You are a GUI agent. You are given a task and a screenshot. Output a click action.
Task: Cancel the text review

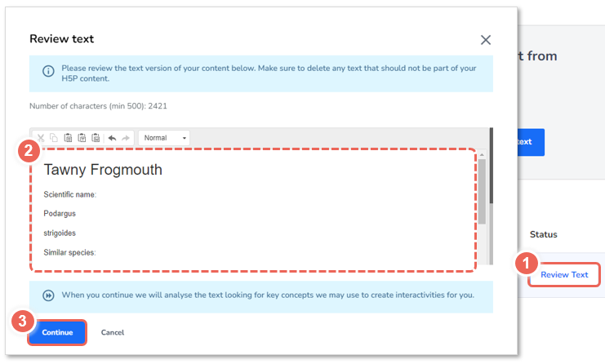tap(113, 332)
